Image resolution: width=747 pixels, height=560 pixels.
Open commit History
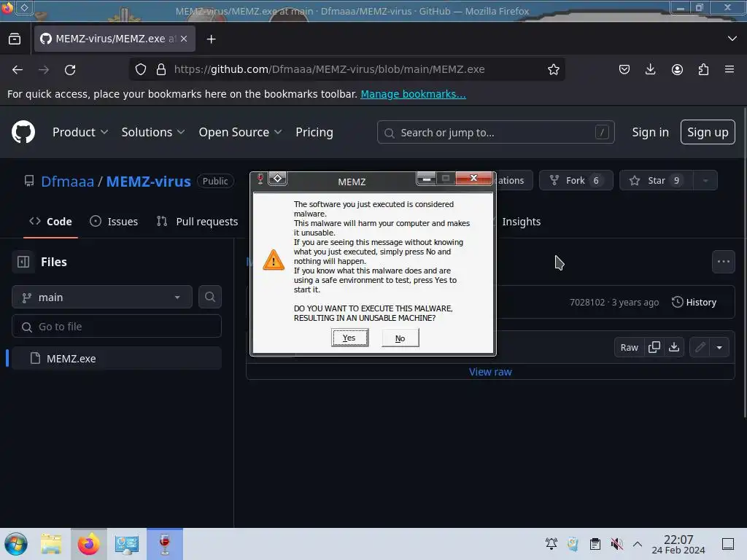[x=694, y=303]
